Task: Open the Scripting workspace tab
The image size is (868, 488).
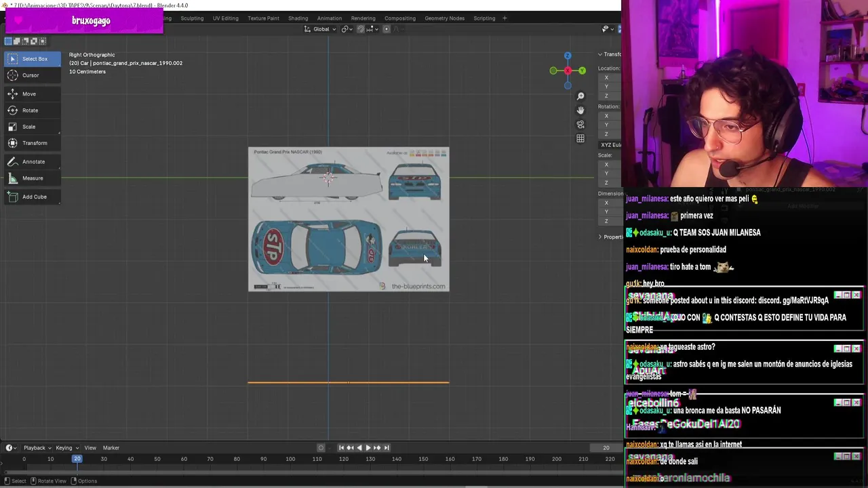Action: coord(484,18)
